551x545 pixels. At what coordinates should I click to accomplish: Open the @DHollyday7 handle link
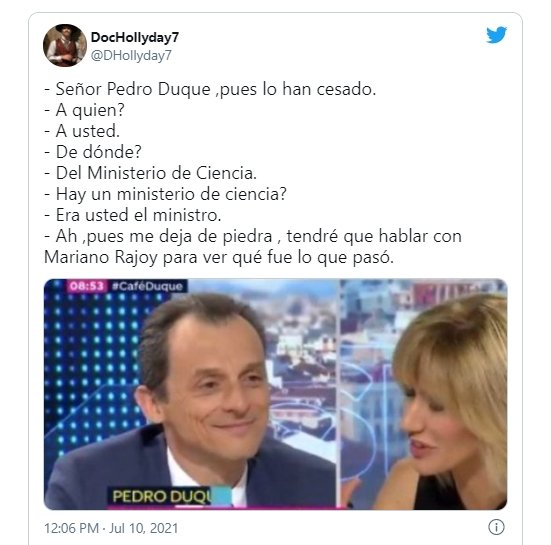point(131,56)
